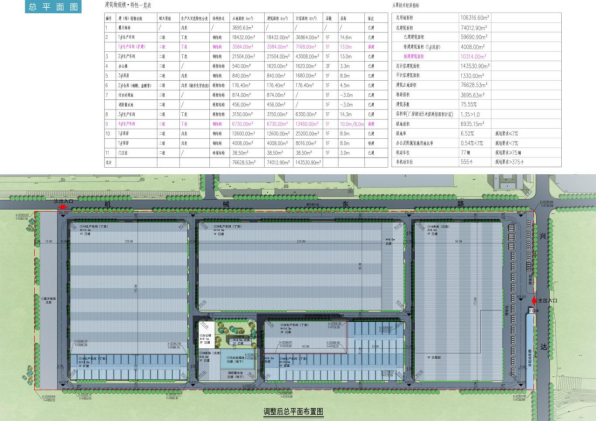
Task: Click the 143530.90m² total in bottom row
Action: [308, 162]
